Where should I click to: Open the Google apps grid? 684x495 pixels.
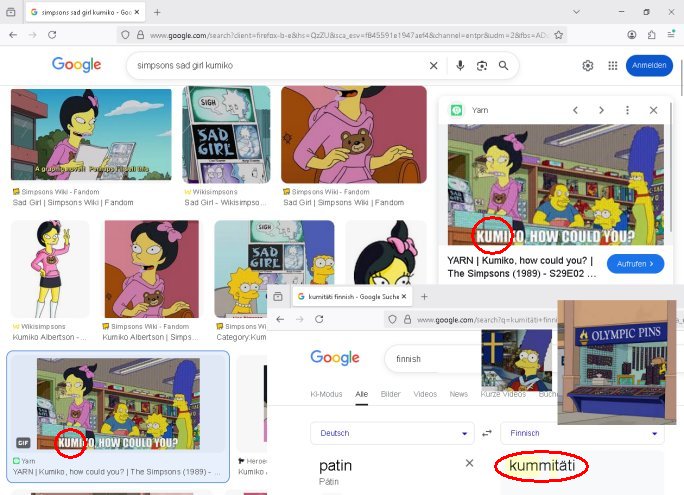[x=612, y=66]
